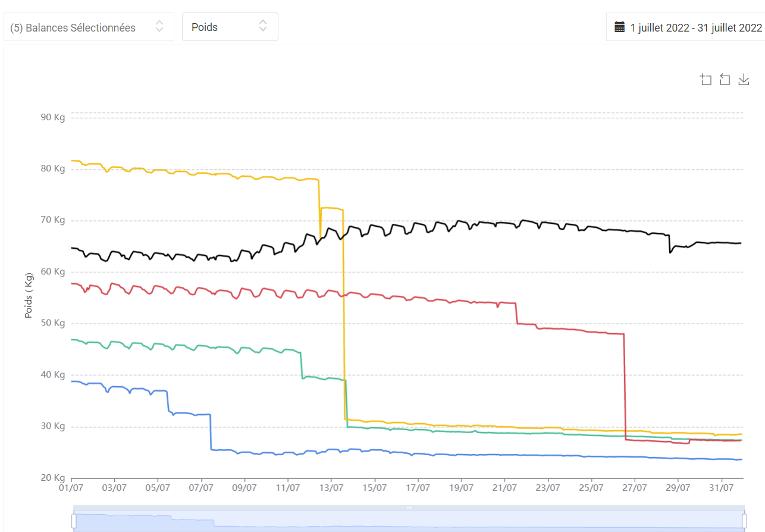Activate the area zoom tool icon

coord(706,80)
